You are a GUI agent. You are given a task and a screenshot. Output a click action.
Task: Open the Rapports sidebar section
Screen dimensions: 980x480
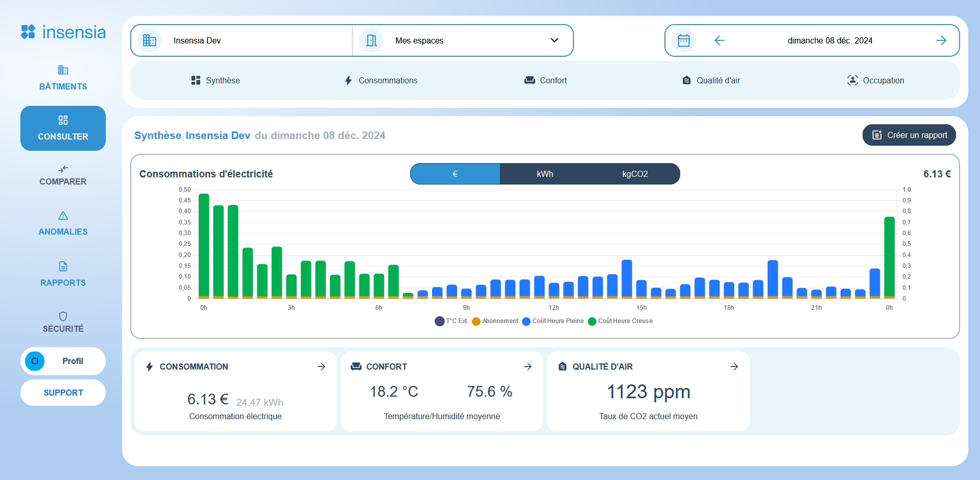pyautogui.click(x=63, y=275)
